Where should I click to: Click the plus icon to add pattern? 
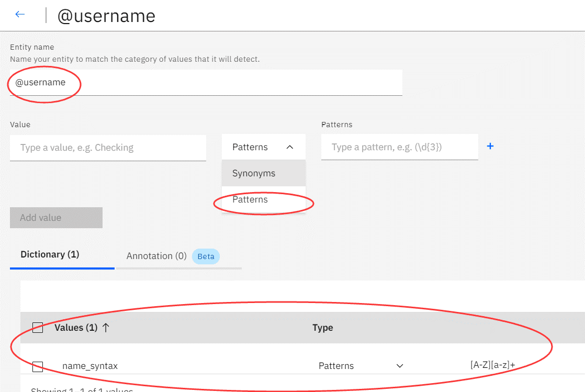pyautogui.click(x=490, y=147)
